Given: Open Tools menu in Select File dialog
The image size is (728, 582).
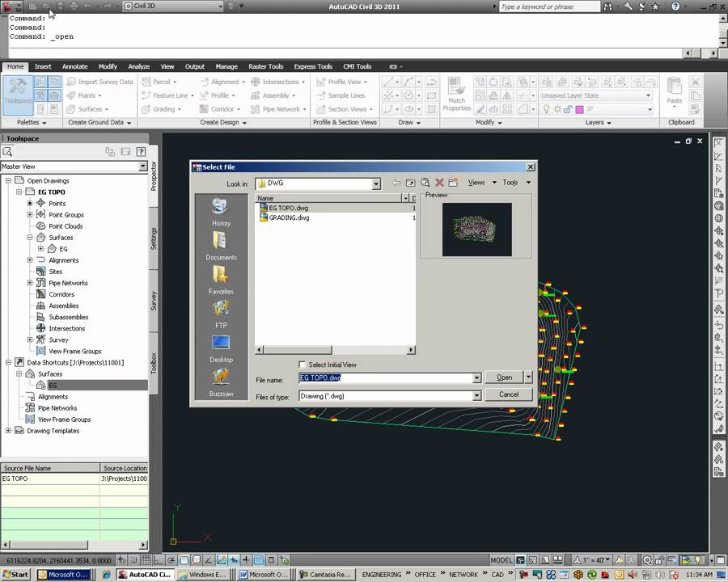Looking at the screenshot, I should tap(516, 183).
